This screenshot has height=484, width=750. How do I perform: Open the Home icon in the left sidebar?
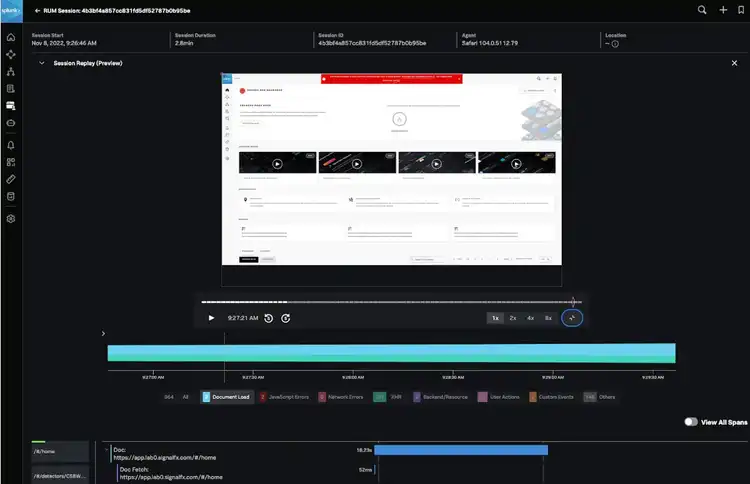coord(11,37)
